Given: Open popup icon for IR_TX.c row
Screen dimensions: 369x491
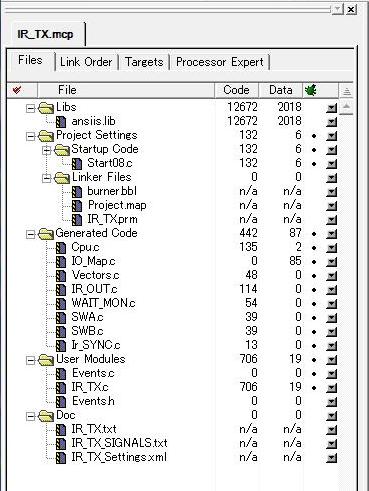Looking at the screenshot, I should point(331,388).
